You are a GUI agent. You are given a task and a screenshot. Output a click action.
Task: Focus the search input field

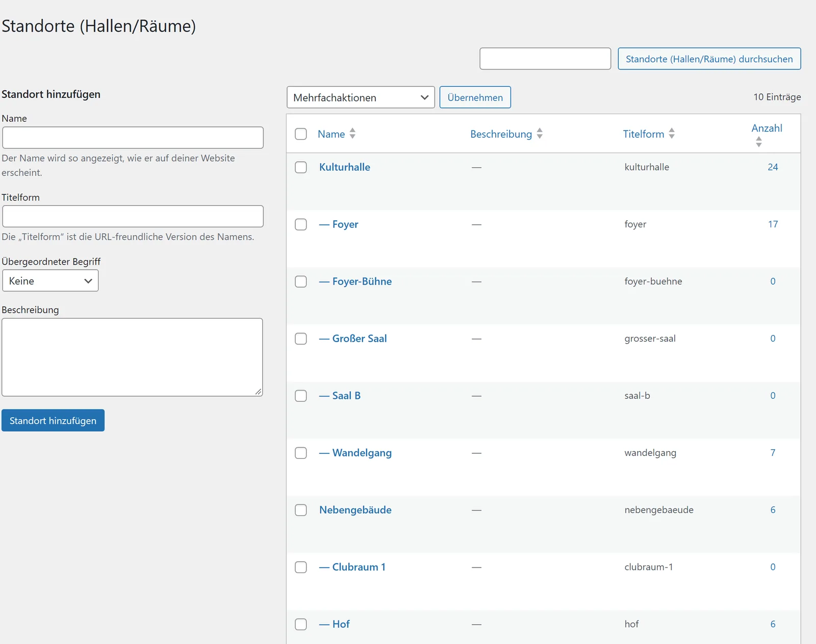click(x=545, y=59)
